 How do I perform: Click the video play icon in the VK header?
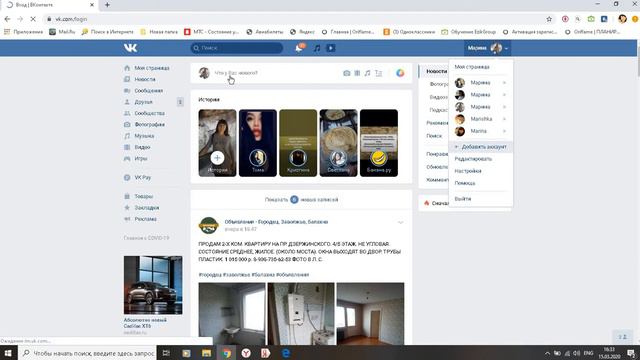pos(331,48)
